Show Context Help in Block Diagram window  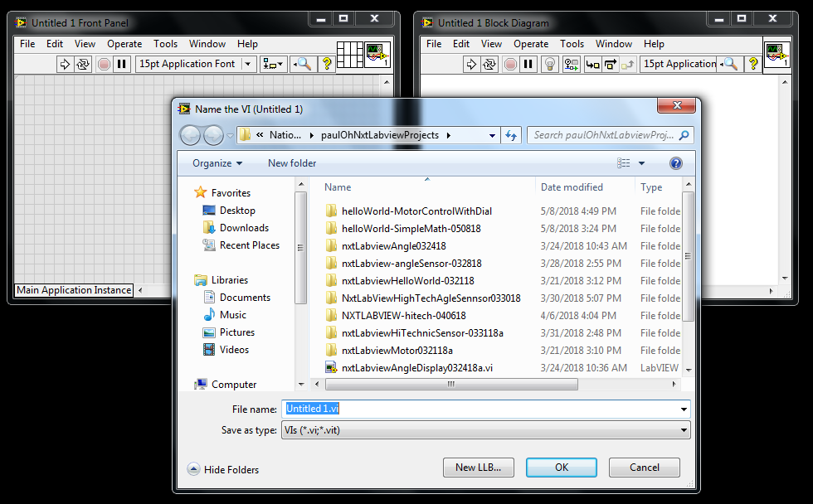point(753,64)
